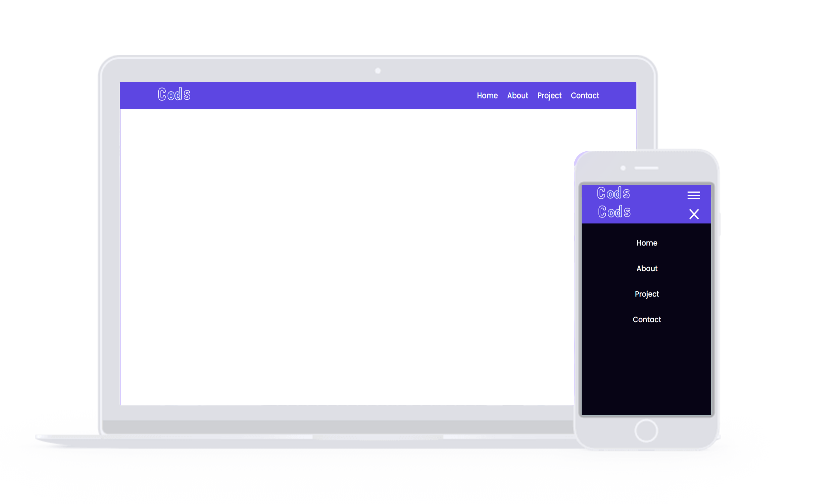Click the Contact navigation link
This screenshot has height=504, width=813.
(584, 95)
